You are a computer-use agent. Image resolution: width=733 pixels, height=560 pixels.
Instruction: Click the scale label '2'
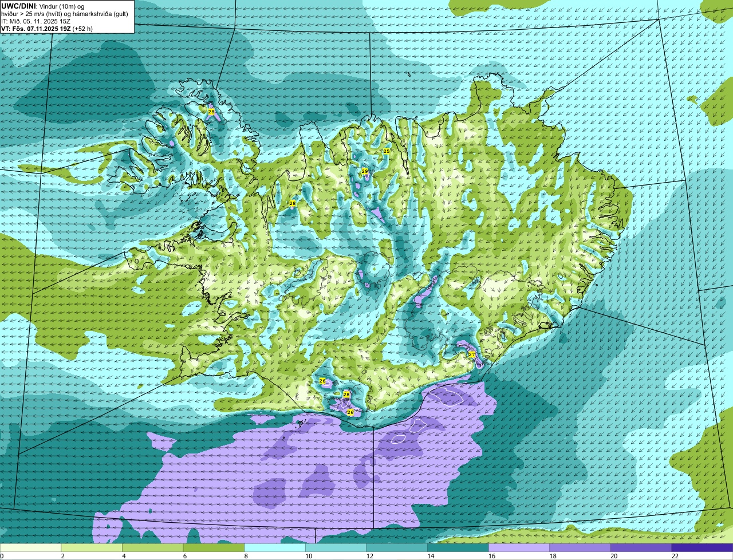(62, 556)
